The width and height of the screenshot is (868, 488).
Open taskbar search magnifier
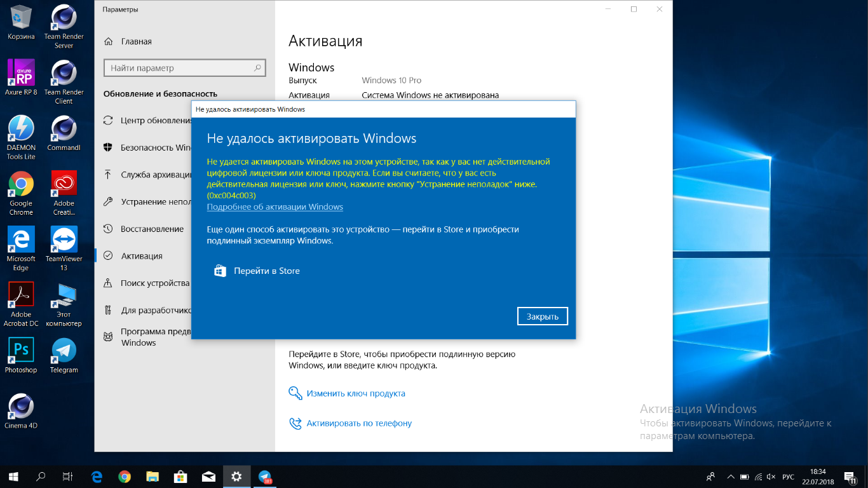41,476
